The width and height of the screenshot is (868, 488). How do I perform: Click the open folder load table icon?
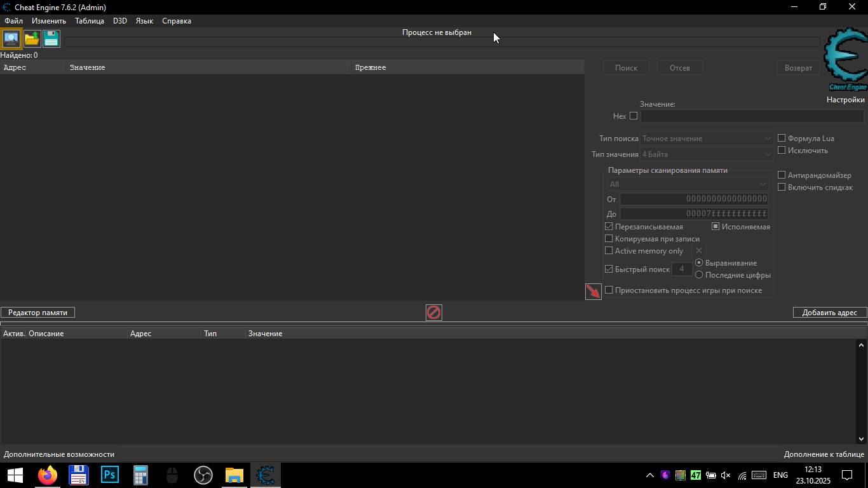32,39
